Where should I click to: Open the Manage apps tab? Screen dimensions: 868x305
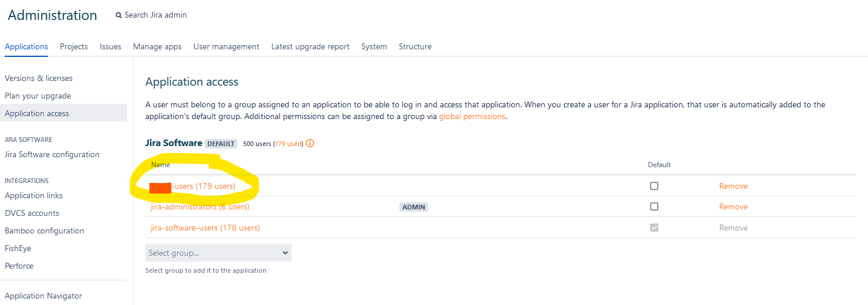(157, 46)
